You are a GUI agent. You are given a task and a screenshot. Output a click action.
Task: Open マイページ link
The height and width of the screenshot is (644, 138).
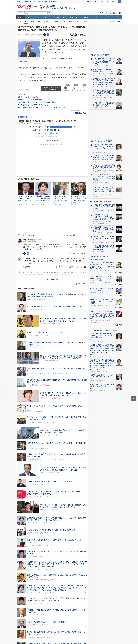coord(103,13)
